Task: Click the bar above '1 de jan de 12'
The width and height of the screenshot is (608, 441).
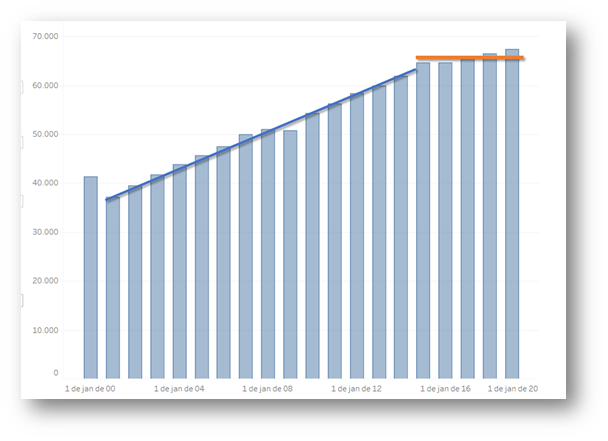Action: click(x=357, y=235)
